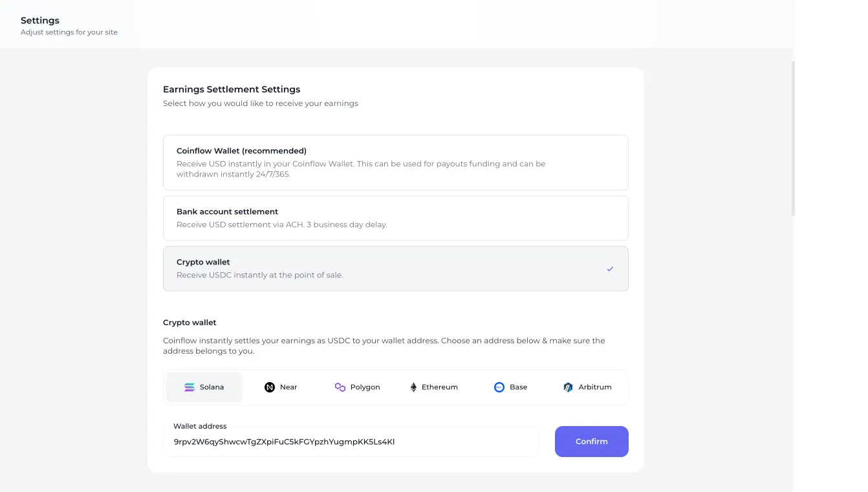Click the 'Wallet address' field label

tap(200, 426)
